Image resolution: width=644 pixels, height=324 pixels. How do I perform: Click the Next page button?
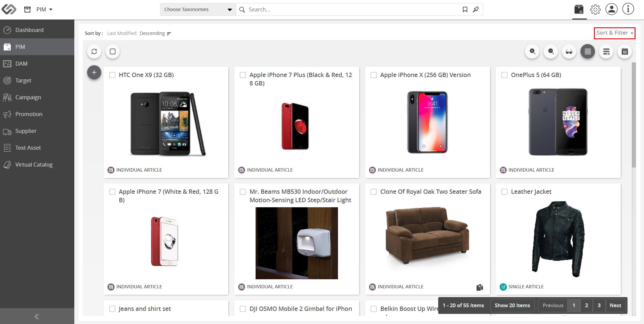[615, 305]
